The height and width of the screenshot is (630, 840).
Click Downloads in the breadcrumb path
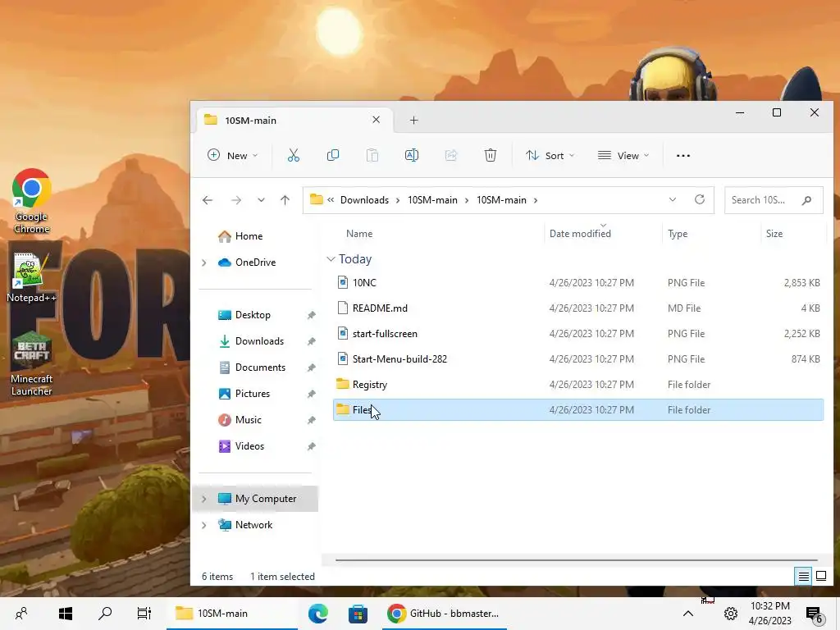[x=364, y=200]
